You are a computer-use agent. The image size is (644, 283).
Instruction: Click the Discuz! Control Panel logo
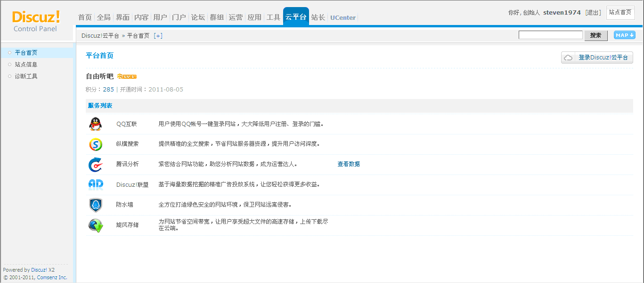(36, 21)
